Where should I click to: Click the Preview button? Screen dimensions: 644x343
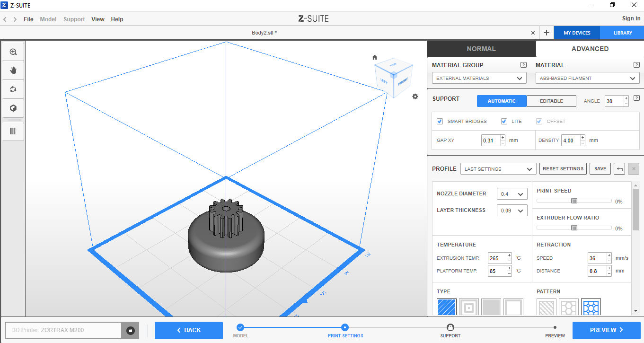607,330
